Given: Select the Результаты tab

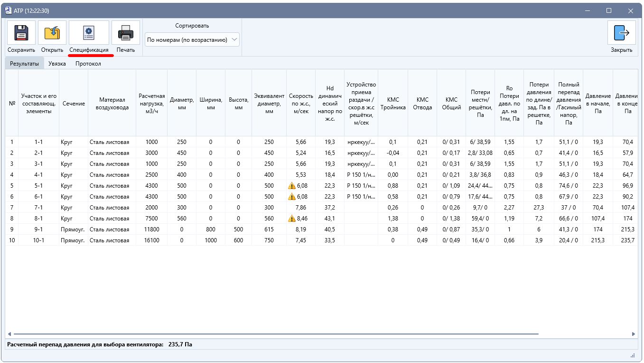Looking at the screenshot, I should click(25, 64).
